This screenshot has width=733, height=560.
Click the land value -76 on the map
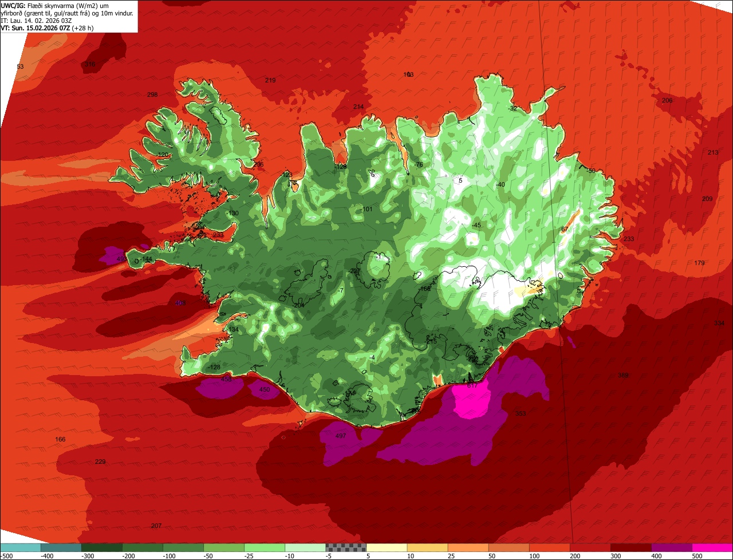(x=419, y=164)
